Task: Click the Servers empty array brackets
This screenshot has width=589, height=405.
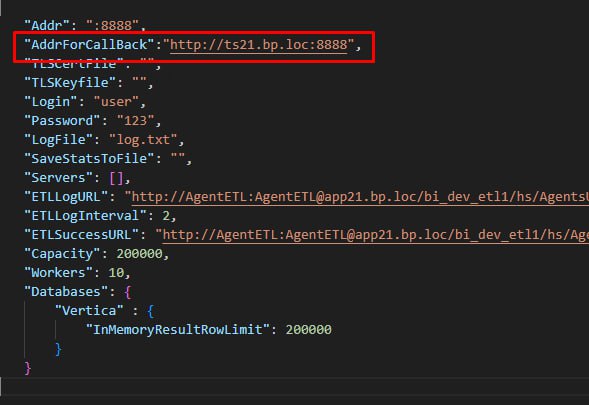Action: pyautogui.click(x=116, y=178)
